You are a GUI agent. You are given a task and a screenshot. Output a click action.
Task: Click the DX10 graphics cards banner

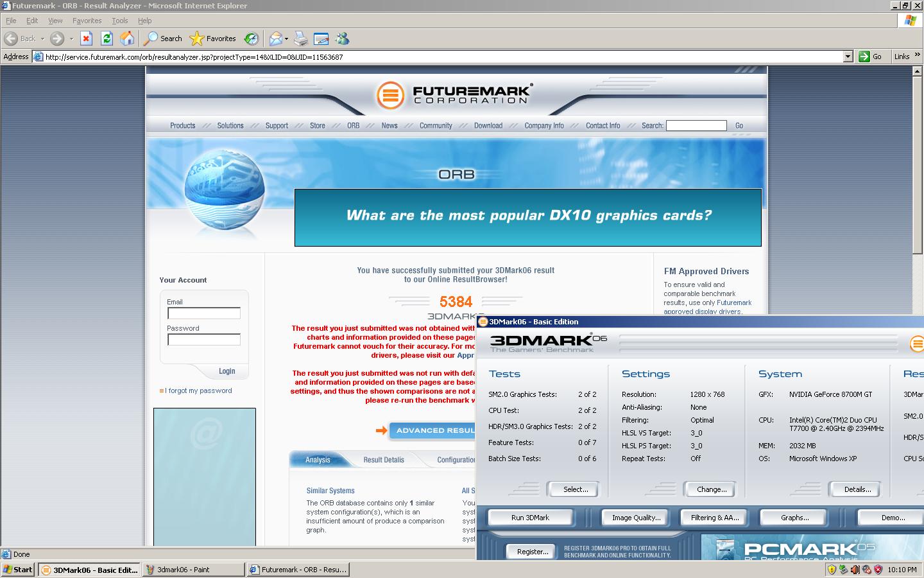528,217
